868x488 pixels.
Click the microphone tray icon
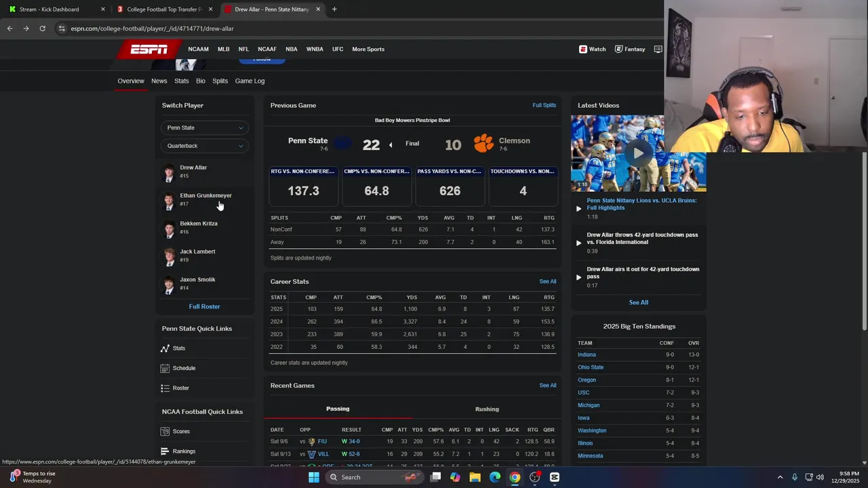point(795,477)
